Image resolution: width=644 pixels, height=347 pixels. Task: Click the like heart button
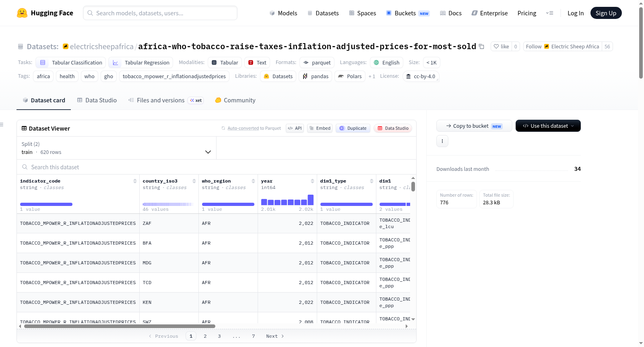(501, 46)
